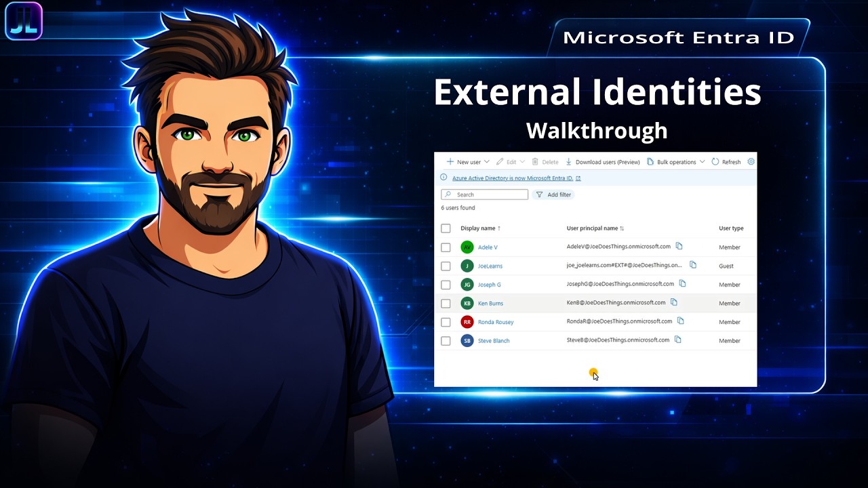This screenshot has width=868, height=488.
Task: Click the funnel icon in Add filter
Action: (540, 195)
